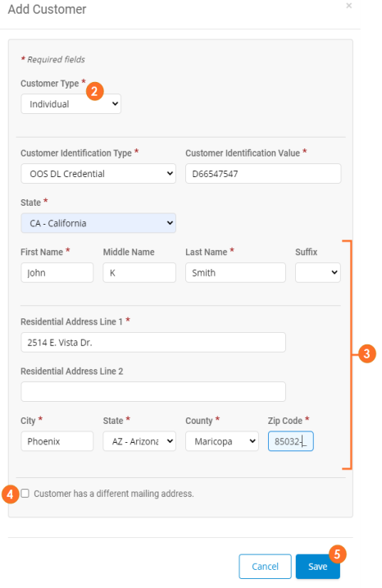382x588 pixels.
Task: Click the orange step 2 marker
Action: (x=95, y=91)
